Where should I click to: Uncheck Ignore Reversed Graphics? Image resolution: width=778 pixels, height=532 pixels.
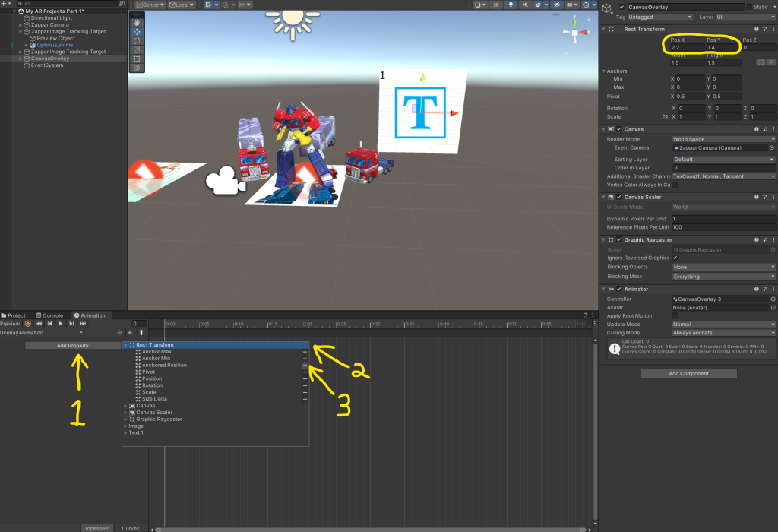tap(675, 258)
